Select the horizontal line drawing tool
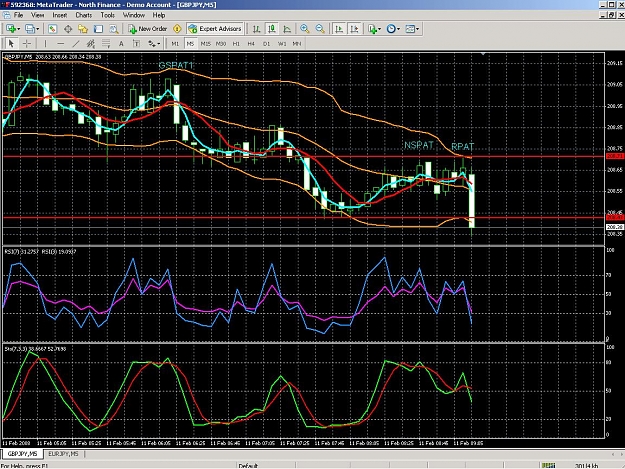 point(61,43)
